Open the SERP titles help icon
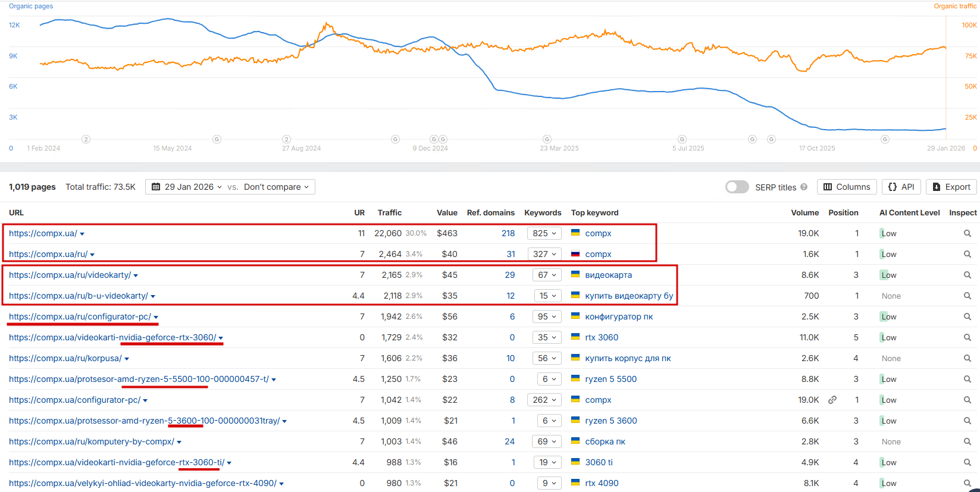 coord(804,187)
